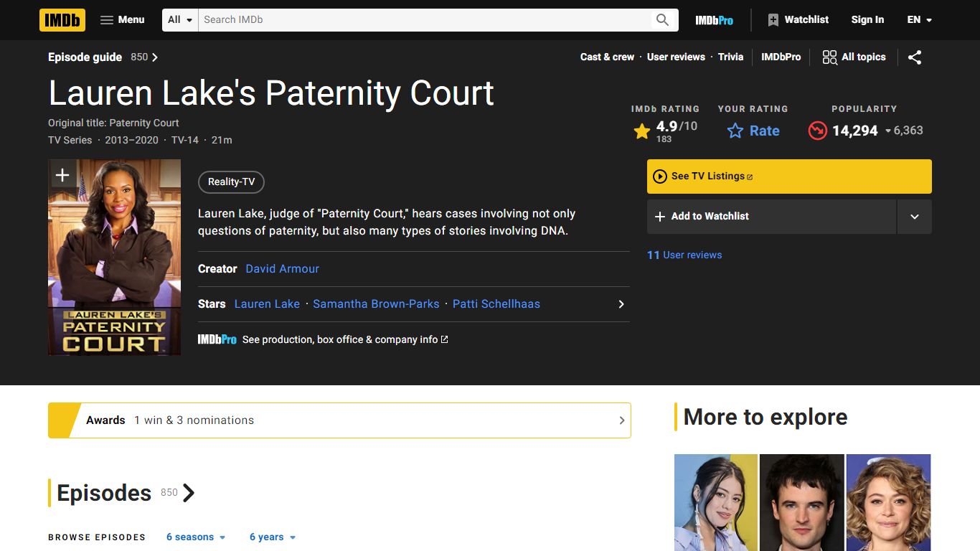Open the hamburger Menu
This screenshot has height=551, width=980.
pyautogui.click(x=123, y=20)
